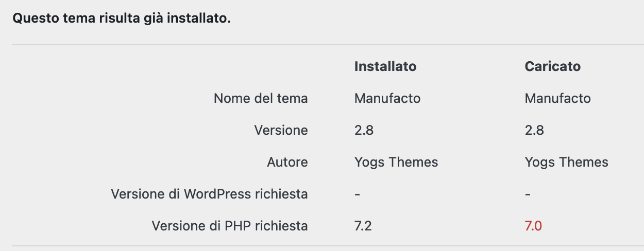Click the "Versione" row label
The image size is (644, 251).
click(281, 130)
